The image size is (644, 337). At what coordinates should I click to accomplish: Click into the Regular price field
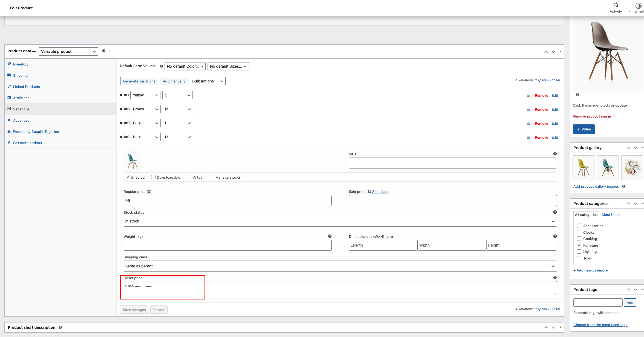[228, 201]
